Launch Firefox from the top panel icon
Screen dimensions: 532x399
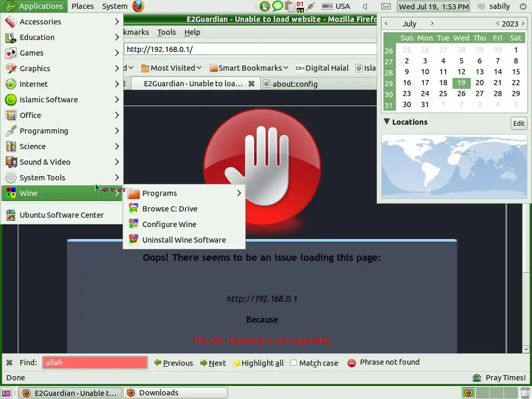[x=138, y=6]
